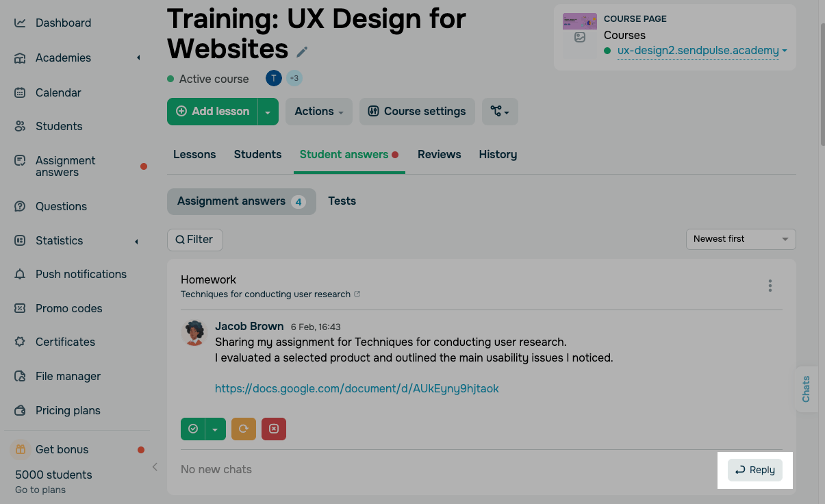
Task: Reject the answer with red X button
Action: point(274,429)
